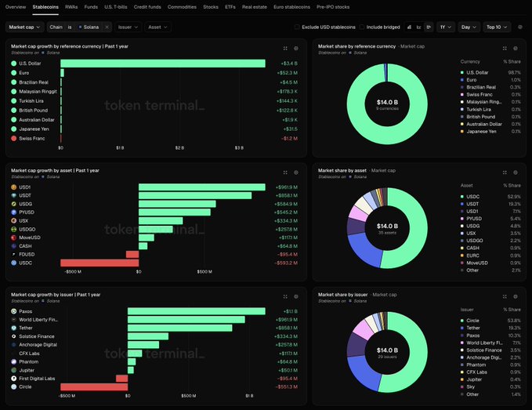Toggle the U.S. Dollar series marker in currency growth

(13, 63)
